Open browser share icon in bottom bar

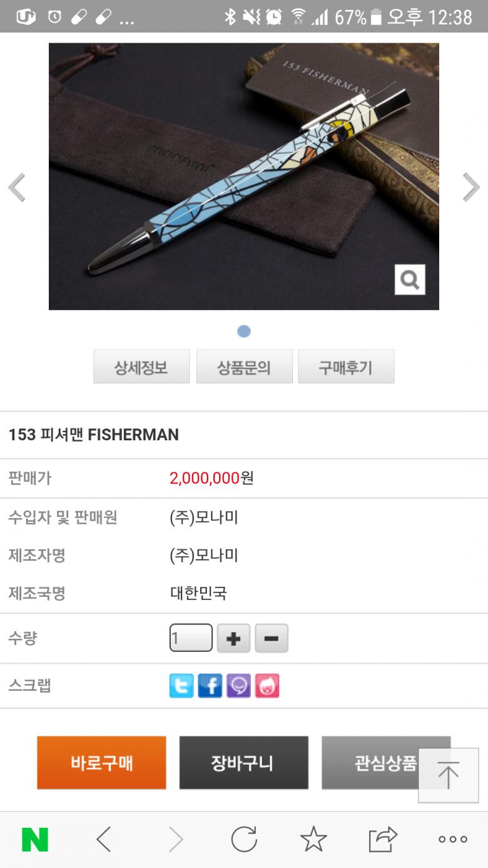[383, 839]
